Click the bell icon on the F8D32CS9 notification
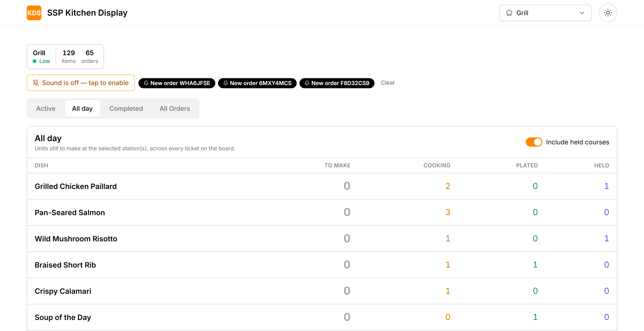 (307, 83)
